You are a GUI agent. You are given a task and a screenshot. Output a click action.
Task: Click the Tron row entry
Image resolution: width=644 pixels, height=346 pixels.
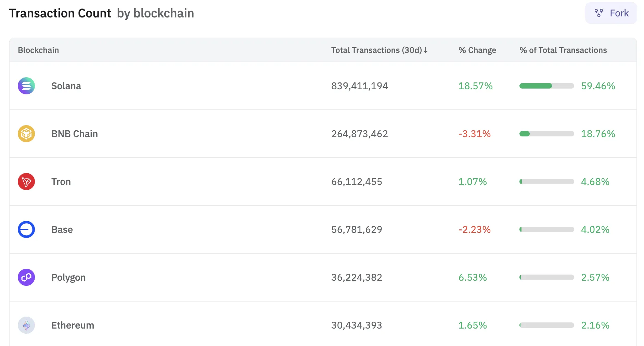click(x=61, y=182)
